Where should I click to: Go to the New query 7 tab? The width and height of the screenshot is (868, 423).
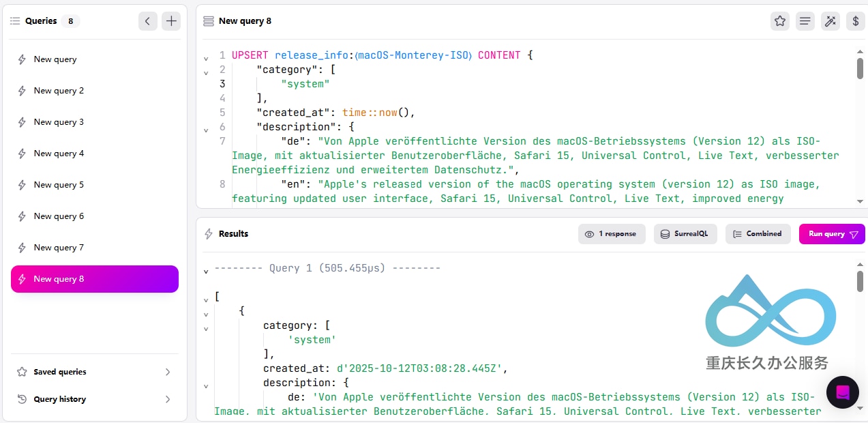tap(95, 248)
